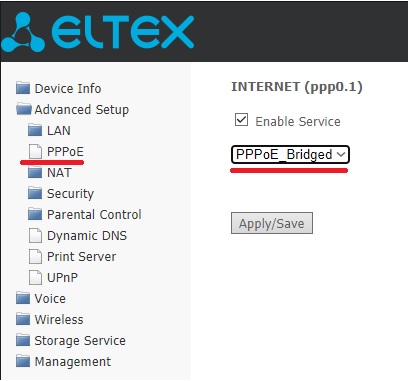Collapse the Advanced Setup open folder icon
This screenshot has width=408, height=381.
click(x=24, y=109)
